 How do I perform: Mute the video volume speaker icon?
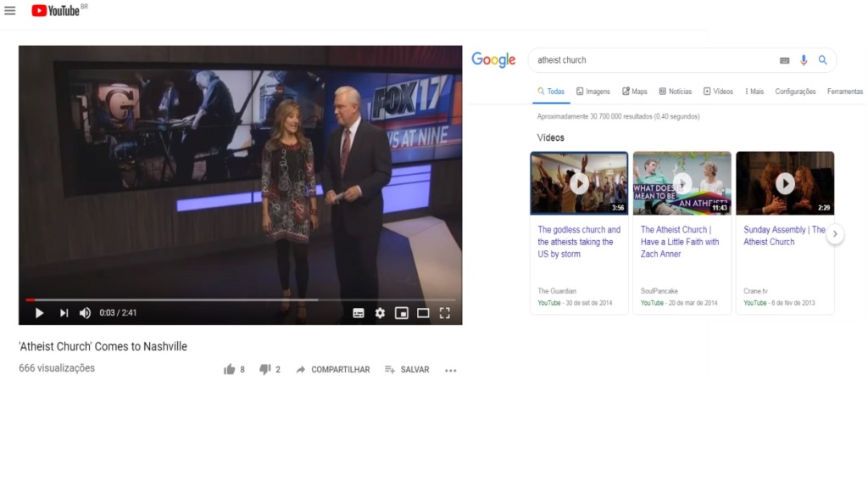(85, 313)
